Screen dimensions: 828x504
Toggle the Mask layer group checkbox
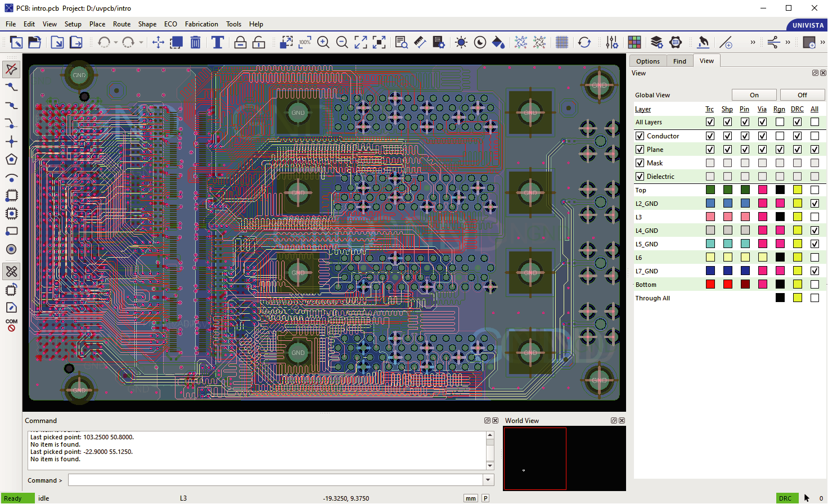(x=640, y=163)
